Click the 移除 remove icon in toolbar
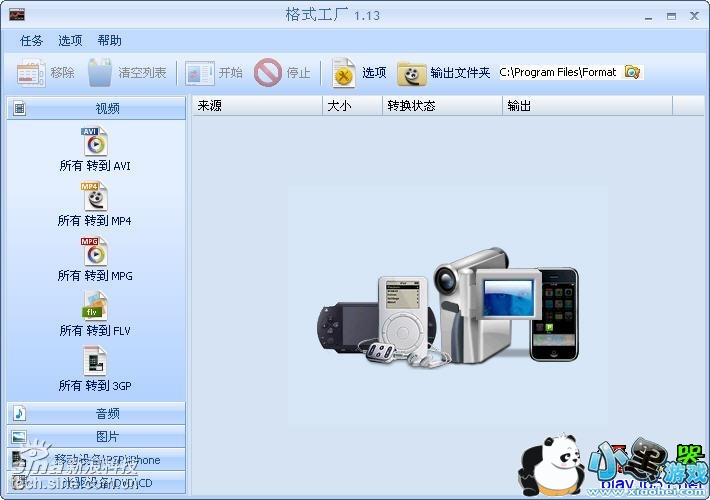 coord(31,72)
